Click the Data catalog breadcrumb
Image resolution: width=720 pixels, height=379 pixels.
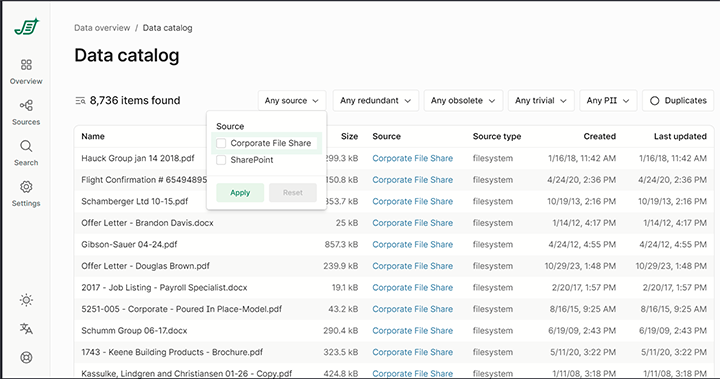pos(168,28)
